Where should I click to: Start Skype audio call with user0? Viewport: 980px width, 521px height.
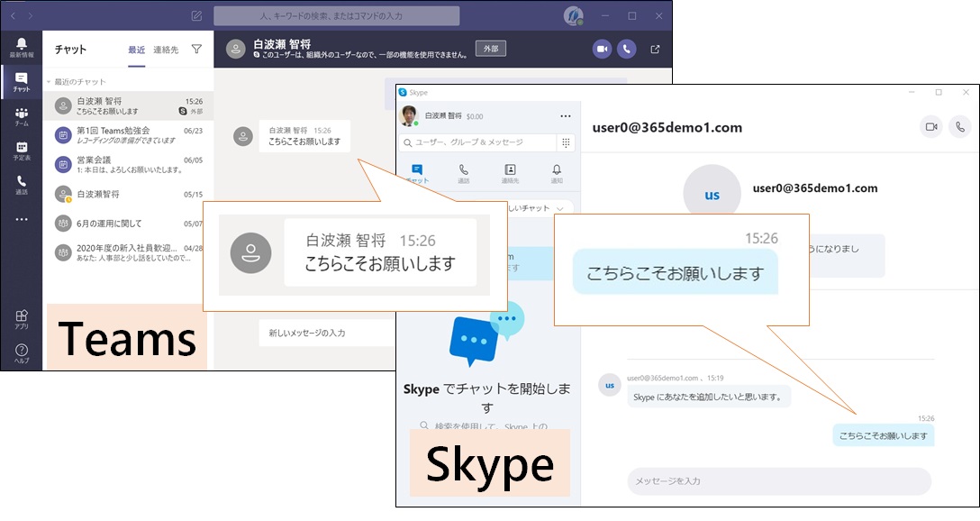(x=960, y=127)
